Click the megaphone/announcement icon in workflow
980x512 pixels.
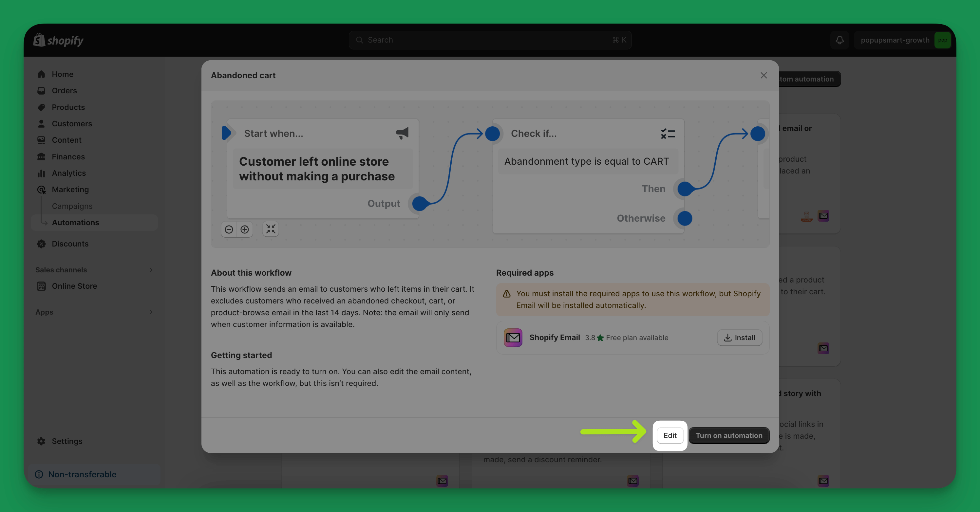click(402, 134)
